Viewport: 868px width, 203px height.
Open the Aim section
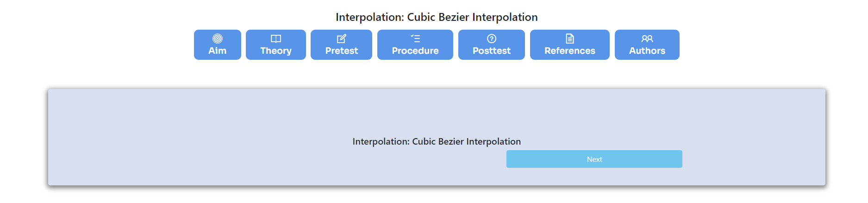point(218,51)
